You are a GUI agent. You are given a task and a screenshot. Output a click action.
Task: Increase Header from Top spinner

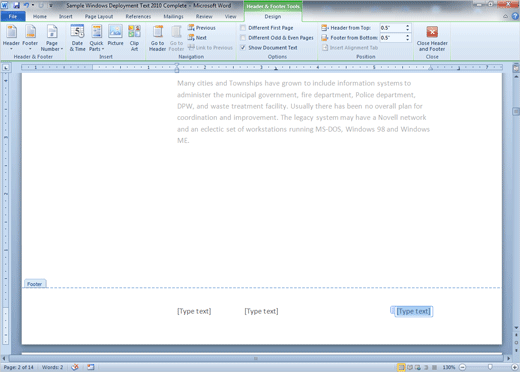pos(408,26)
